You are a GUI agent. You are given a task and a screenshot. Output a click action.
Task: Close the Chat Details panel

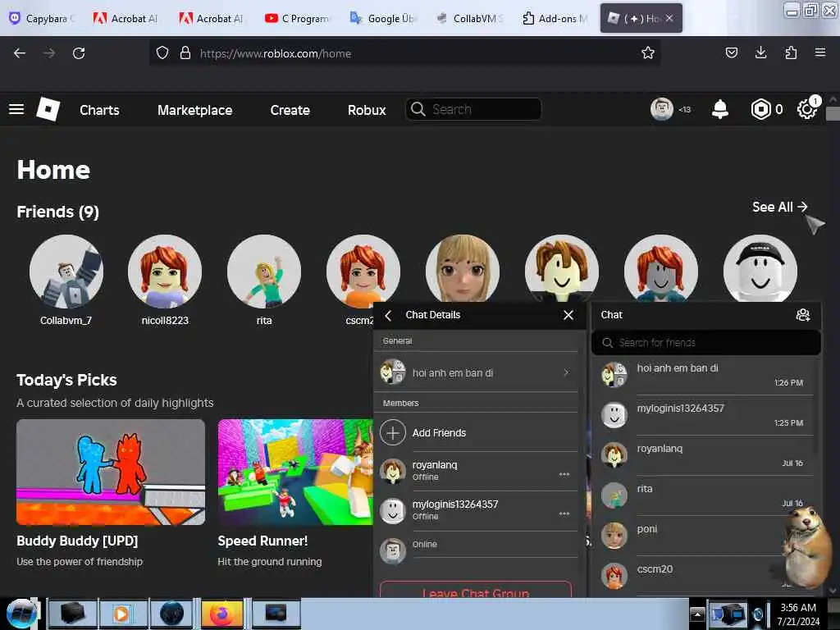(x=568, y=315)
